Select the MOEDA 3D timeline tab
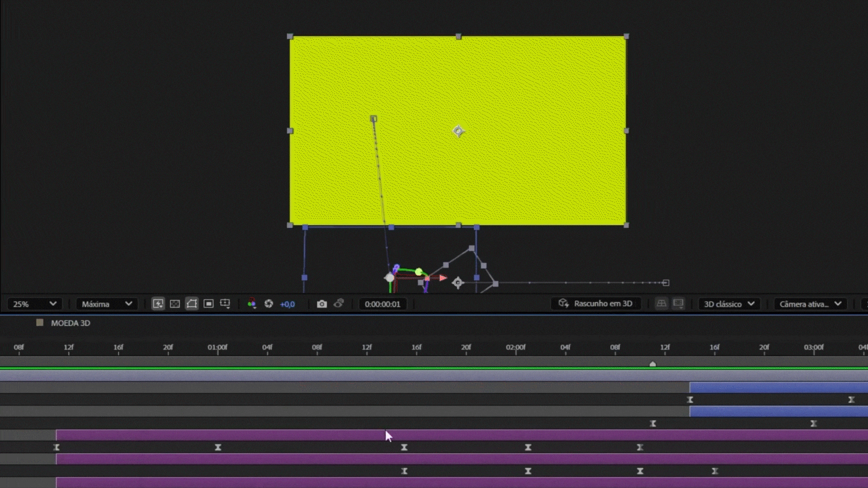 click(x=71, y=323)
